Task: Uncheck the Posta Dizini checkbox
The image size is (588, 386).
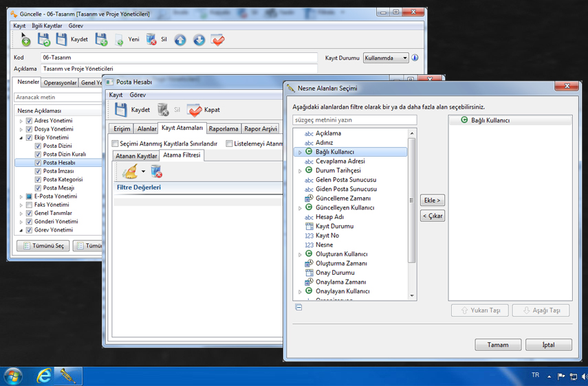Action: [39, 146]
